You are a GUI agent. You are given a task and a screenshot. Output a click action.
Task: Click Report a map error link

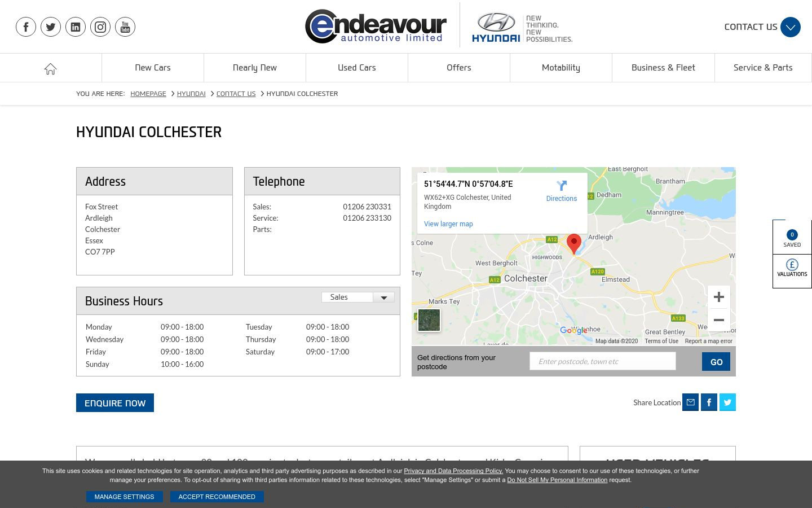709,341
